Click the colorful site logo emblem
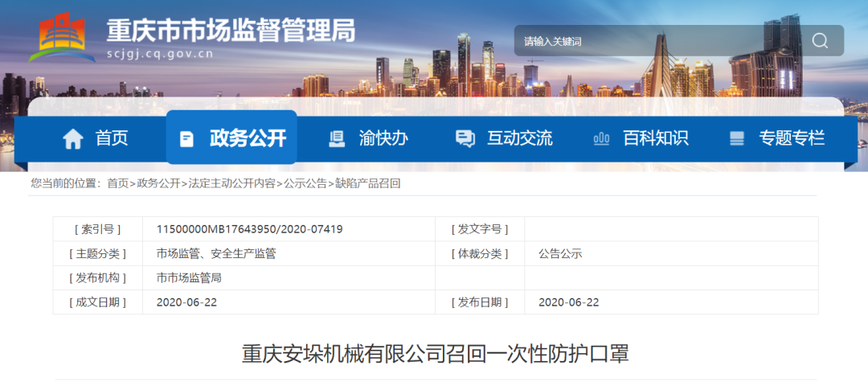This screenshot has height=390, width=868. coord(62,37)
